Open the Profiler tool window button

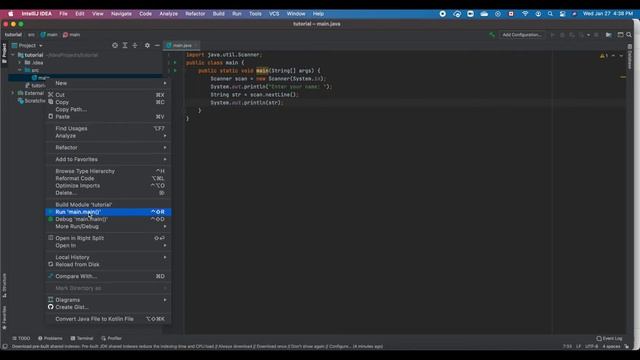pyautogui.click(x=111, y=338)
